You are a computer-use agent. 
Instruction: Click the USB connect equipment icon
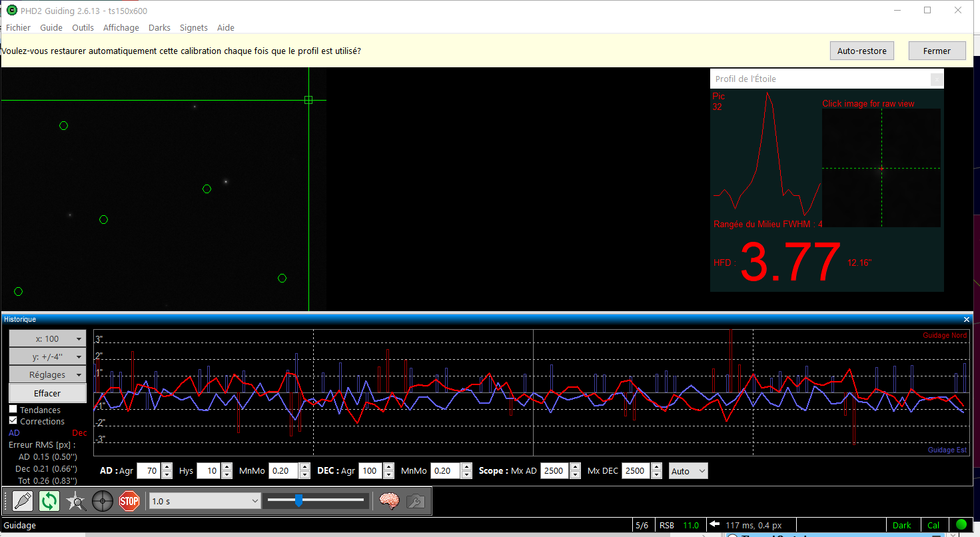23,500
